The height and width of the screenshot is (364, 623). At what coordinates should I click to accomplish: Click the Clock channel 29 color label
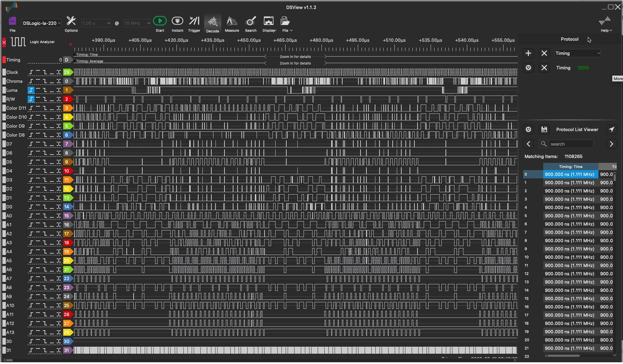tap(67, 72)
